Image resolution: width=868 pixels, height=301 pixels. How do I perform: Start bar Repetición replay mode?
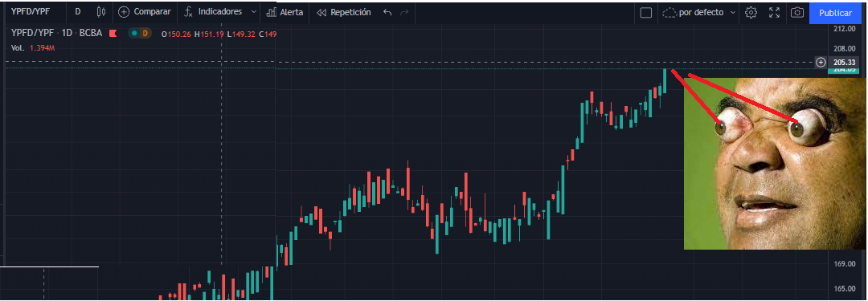click(344, 11)
